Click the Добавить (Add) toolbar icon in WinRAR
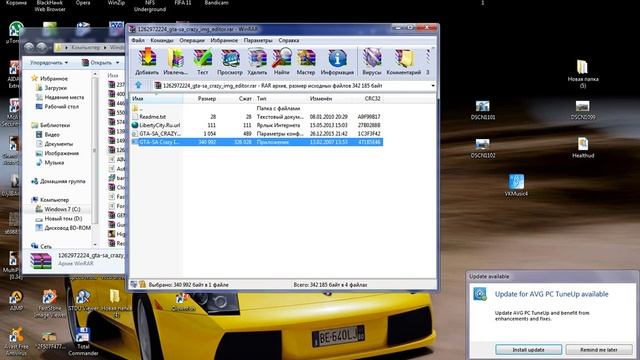Viewport: 640px width, 360px height. (147, 62)
